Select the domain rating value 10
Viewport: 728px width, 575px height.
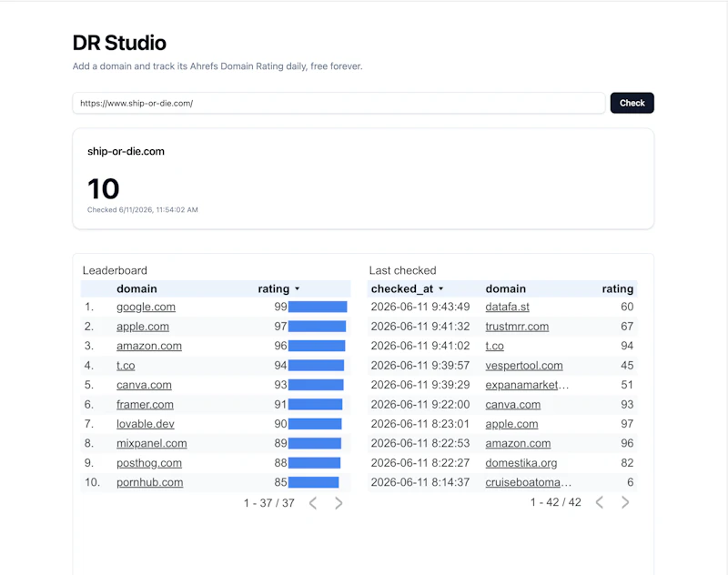(x=103, y=189)
